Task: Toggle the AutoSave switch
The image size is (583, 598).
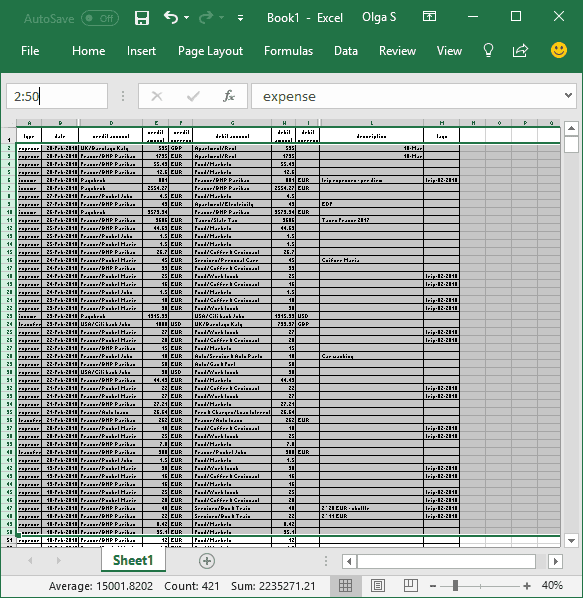Action: tap(100, 18)
